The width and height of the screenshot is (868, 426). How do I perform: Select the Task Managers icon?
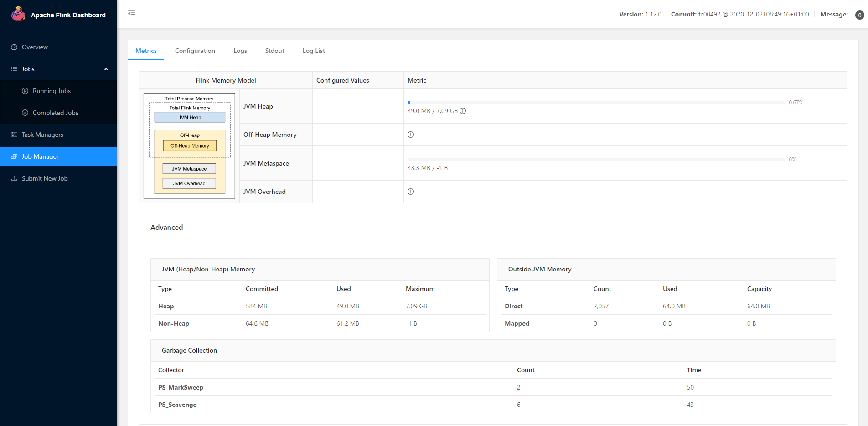pyautogui.click(x=13, y=135)
